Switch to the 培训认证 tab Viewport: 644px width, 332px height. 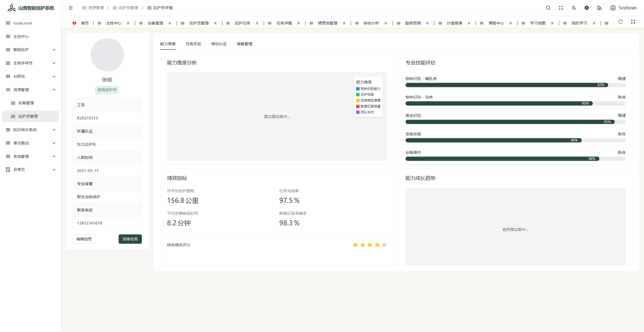tap(219, 44)
